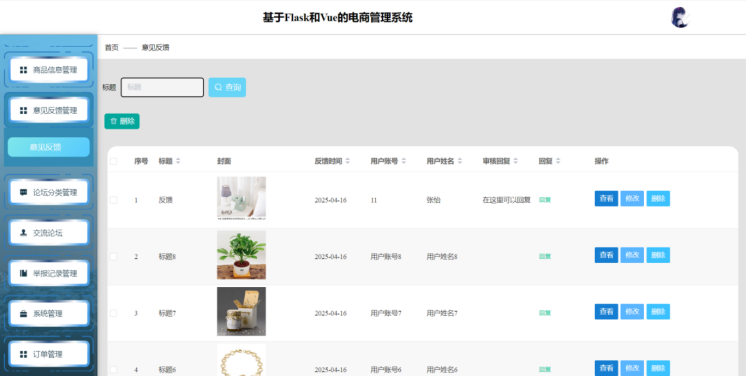Sort the table by the 审核回复 column arrows

516,161
